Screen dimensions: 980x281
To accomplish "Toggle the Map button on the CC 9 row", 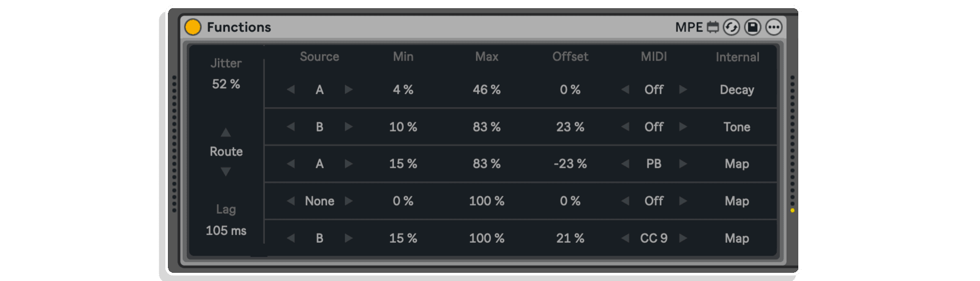I will click(737, 239).
